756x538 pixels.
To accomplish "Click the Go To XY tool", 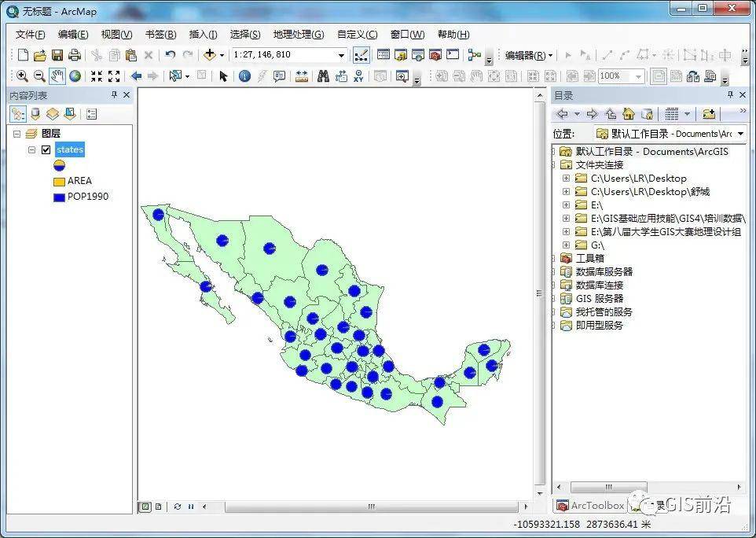I will [x=358, y=76].
